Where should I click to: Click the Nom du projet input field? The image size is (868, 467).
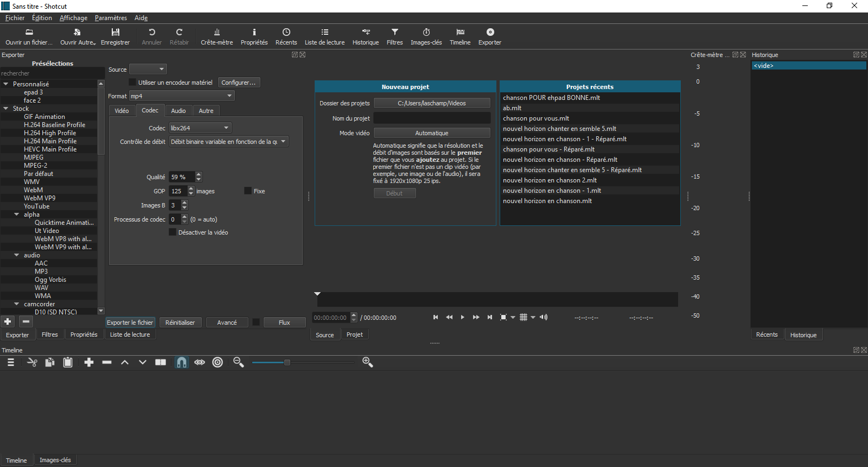coord(432,118)
